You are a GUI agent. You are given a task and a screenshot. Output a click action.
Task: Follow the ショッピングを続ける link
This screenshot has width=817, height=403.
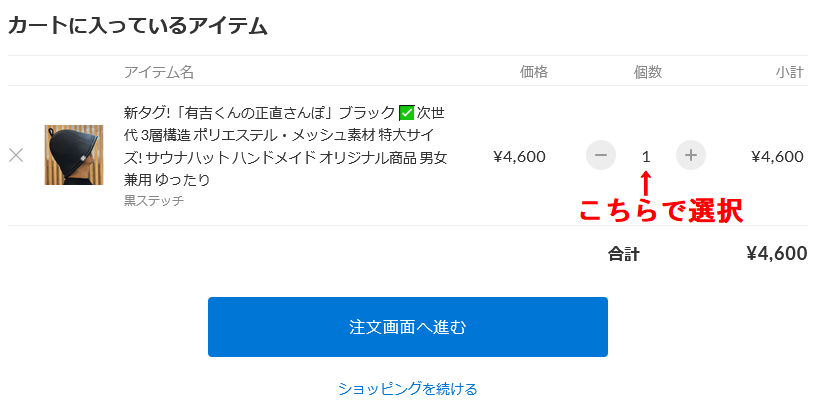click(x=407, y=389)
